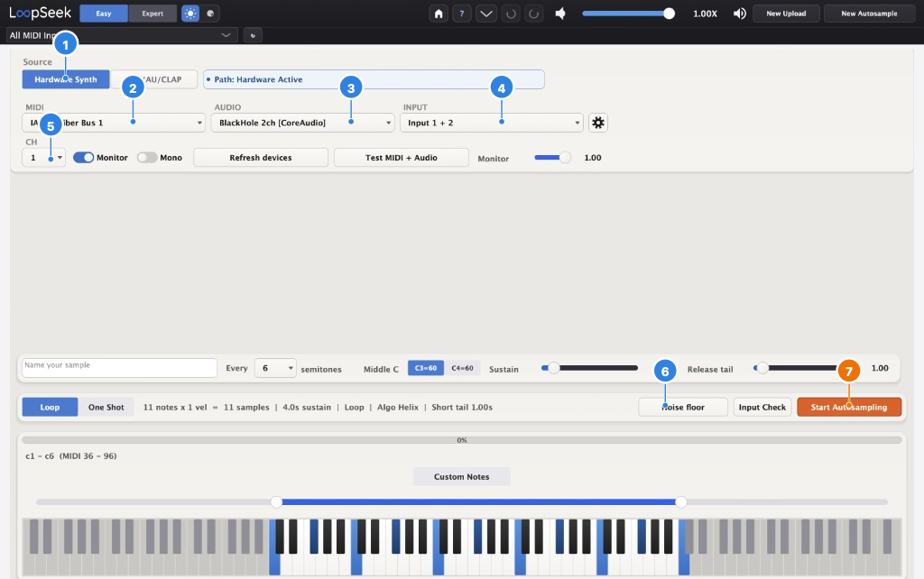
Task: Open the MIDI bus device dropdown
Action: click(x=114, y=123)
